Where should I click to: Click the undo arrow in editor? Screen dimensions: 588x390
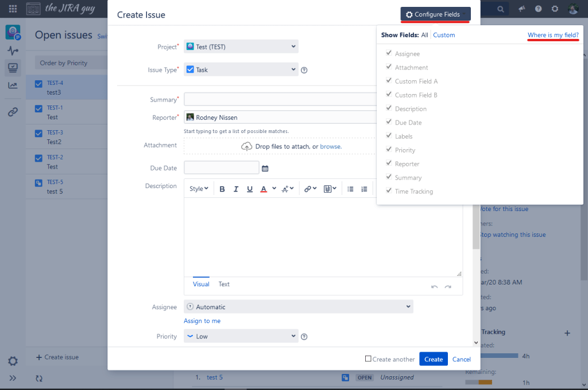pyautogui.click(x=434, y=286)
